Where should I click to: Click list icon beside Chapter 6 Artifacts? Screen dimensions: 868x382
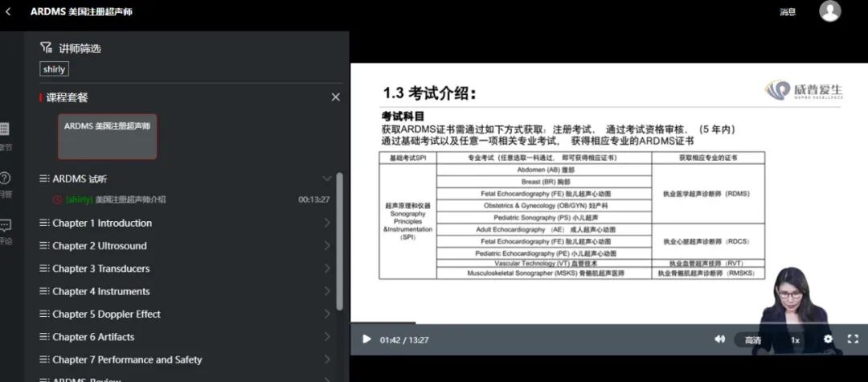44,336
